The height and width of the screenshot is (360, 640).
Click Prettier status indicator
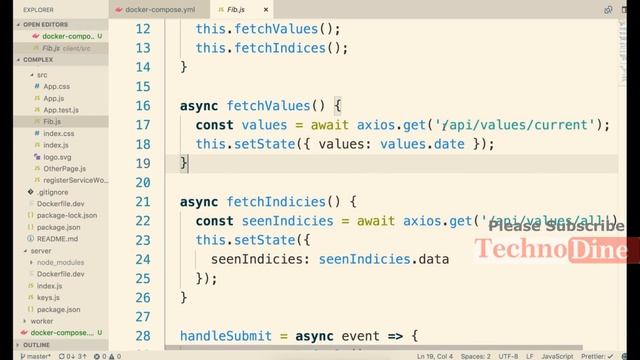click(x=597, y=356)
